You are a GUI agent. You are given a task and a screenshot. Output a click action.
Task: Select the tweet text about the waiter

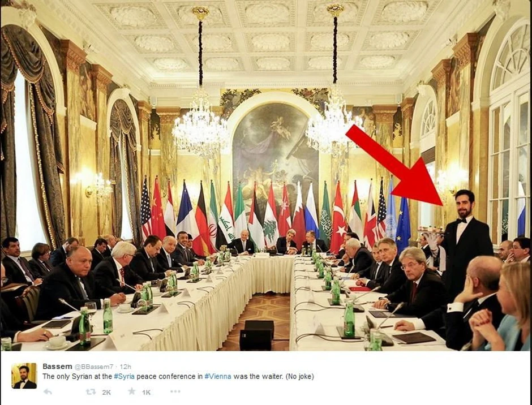pyautogui.click(x=178, y=377)
